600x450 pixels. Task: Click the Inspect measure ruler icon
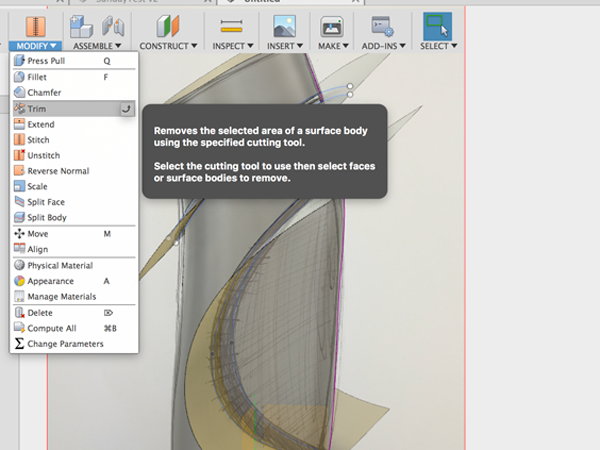click(x=232, y=26)
